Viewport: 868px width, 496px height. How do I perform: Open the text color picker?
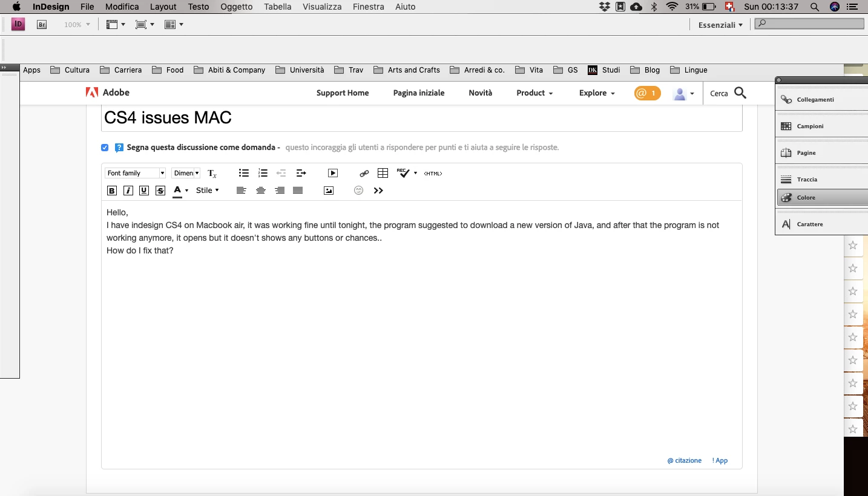pyautogui.click(x=180, y=191)
